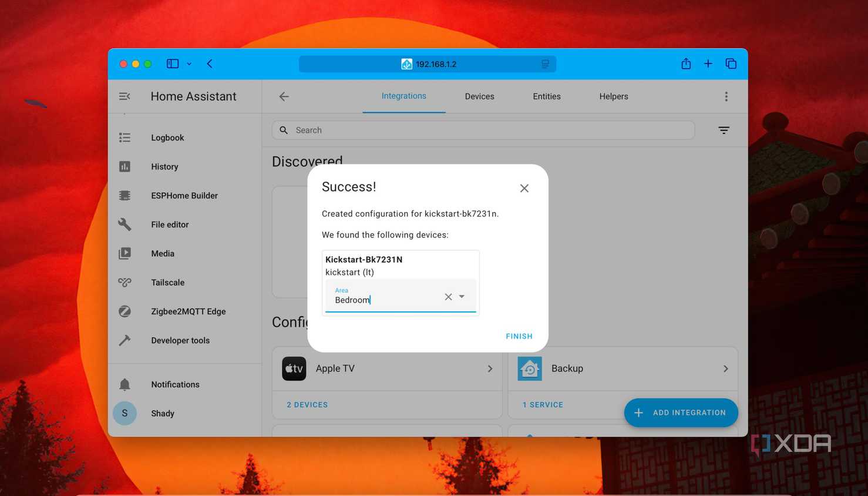Click the Home Assistant title
Screen dimensions: 868x496
coord(193,96)
